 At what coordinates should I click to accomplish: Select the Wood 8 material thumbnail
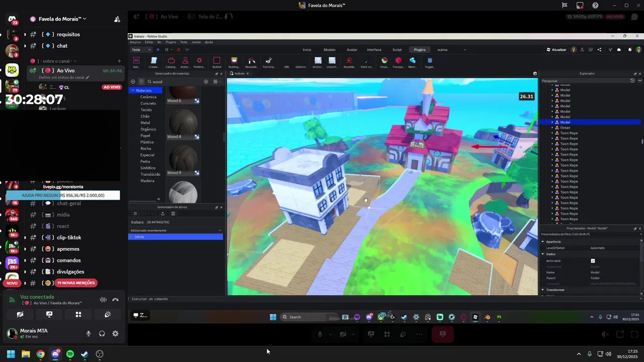click(183, 123)
